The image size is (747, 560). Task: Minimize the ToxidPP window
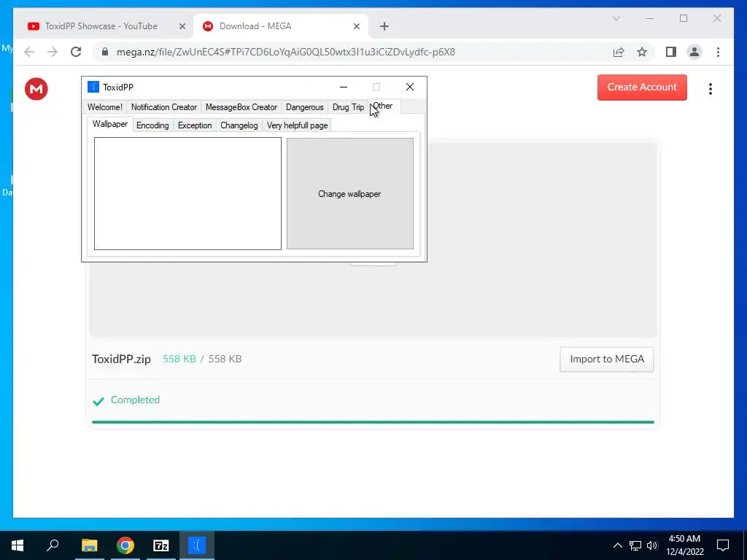click(344, 87)
